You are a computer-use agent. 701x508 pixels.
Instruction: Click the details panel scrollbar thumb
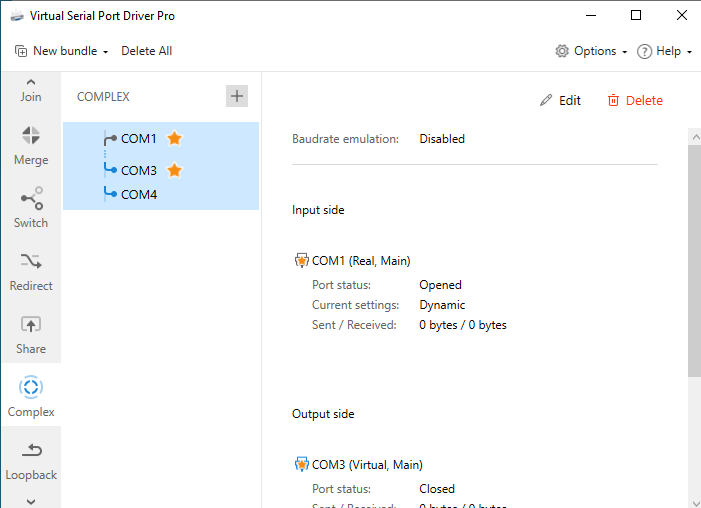pyautogui.click(x=694, y=261)
